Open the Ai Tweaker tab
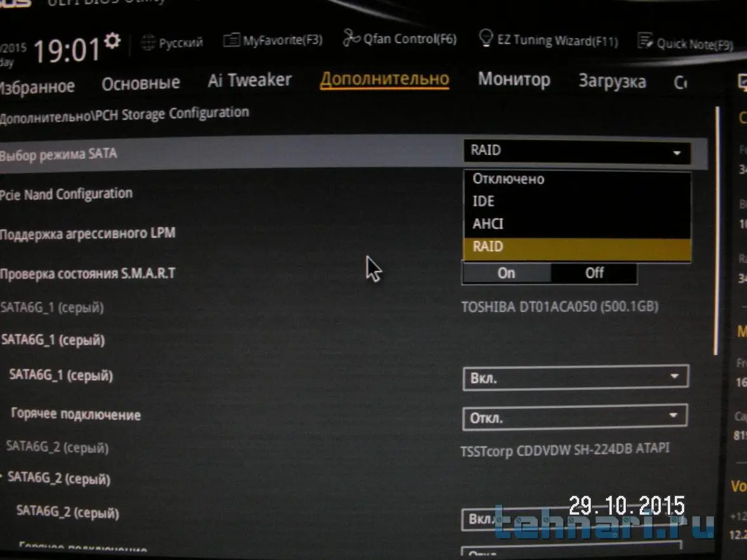747x560 pixels. (249, 80)
